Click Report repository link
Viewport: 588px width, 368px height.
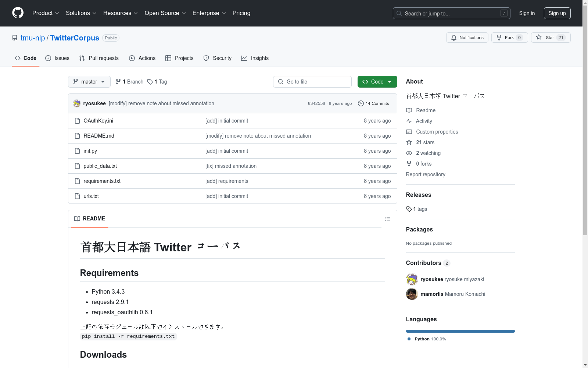point(426,174)
